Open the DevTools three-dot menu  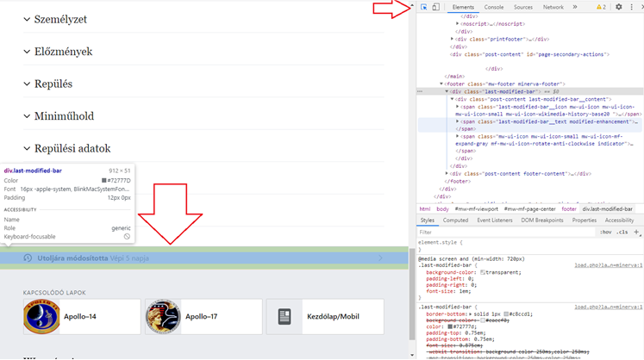point(631,7)
